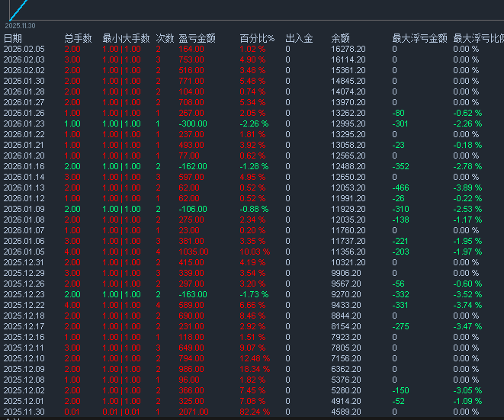This screenshot has width=504, height=420.
Task: Click the 最小|大手数 column header
Action: 126,38
